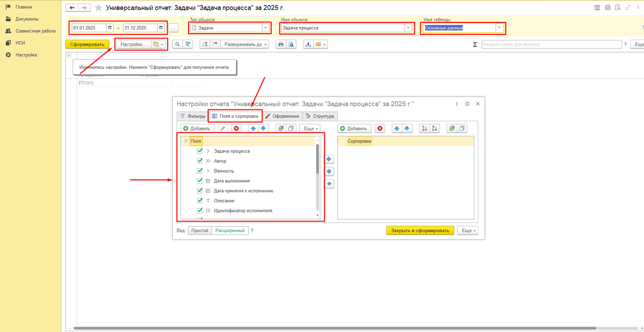This screenshot has height=332, width=644.
Task: Click the save-to-file download icon
Action: coord(308,44)
